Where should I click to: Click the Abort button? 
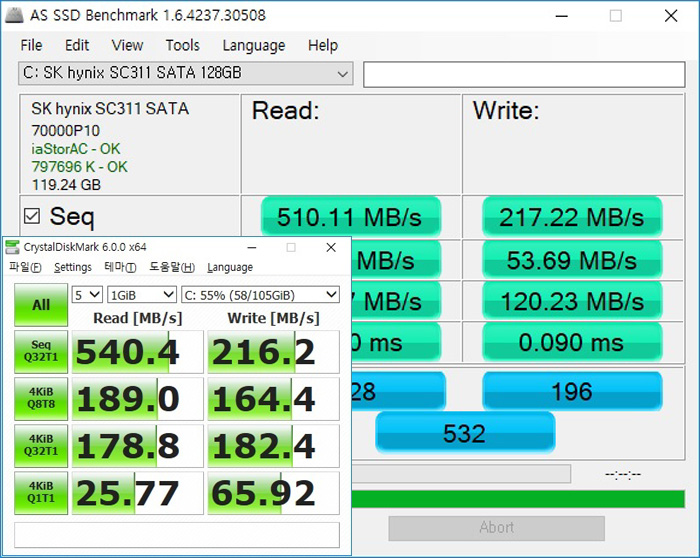click(496, 527)
